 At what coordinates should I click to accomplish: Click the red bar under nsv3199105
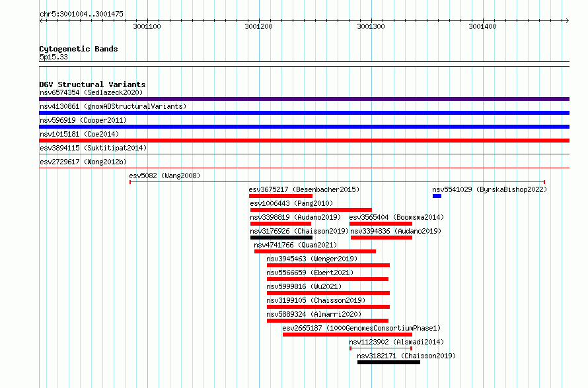tap(328, 307)
